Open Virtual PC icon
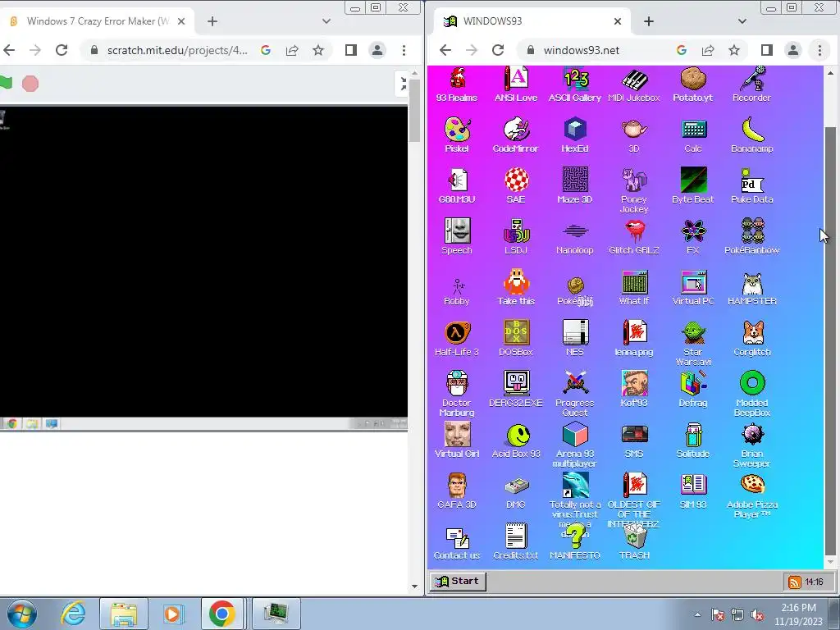The width and height of the screenshot is (840, 630). 692,287
